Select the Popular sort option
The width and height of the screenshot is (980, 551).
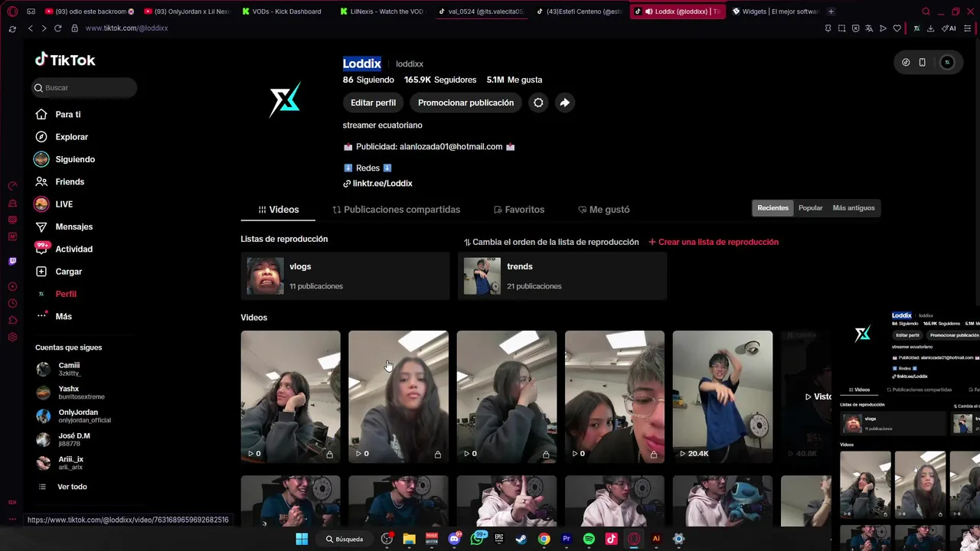click(x=810, y=208)
